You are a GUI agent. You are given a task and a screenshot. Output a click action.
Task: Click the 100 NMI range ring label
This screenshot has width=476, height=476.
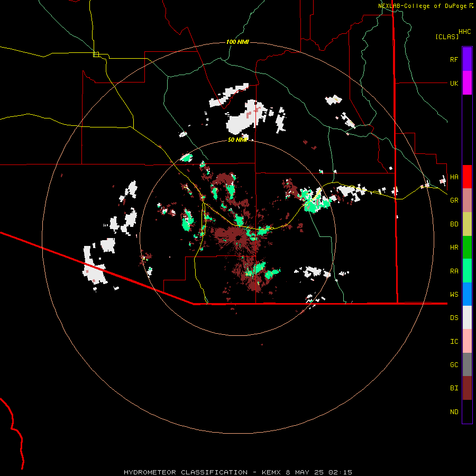click(x=237, y=42)
